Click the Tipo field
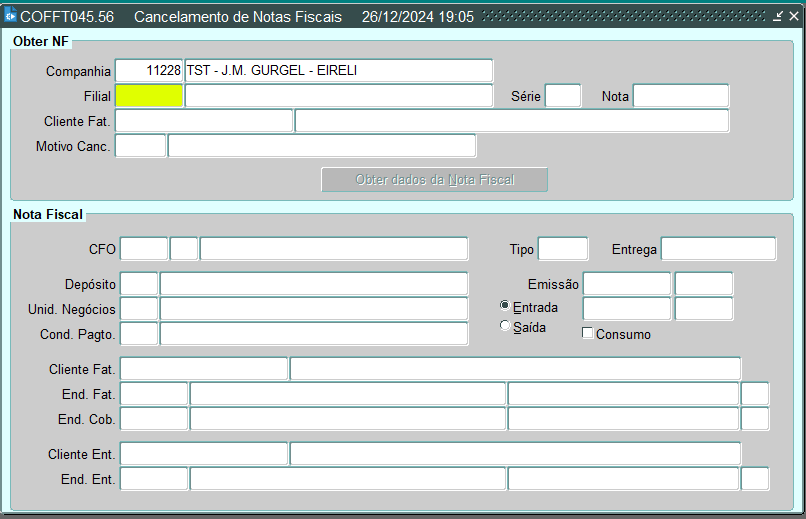806x519 pixels. 563,249
